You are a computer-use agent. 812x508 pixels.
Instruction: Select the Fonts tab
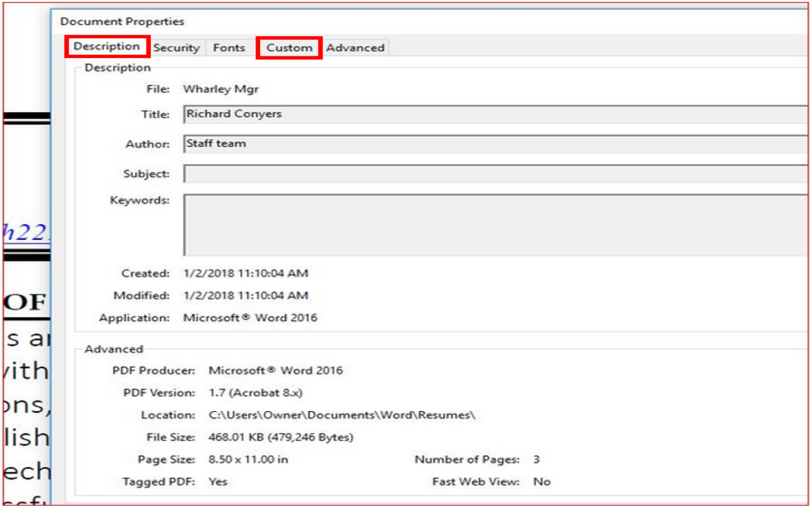pos(229,48)
